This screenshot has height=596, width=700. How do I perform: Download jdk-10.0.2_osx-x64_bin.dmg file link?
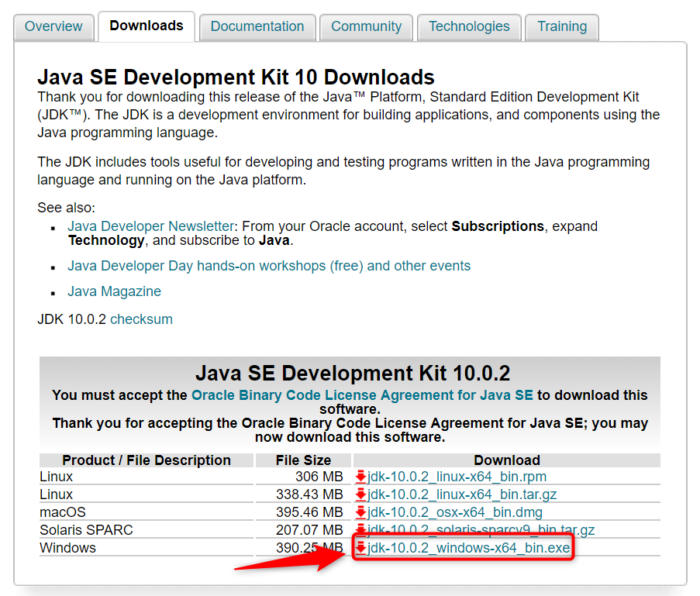(457, 513)
